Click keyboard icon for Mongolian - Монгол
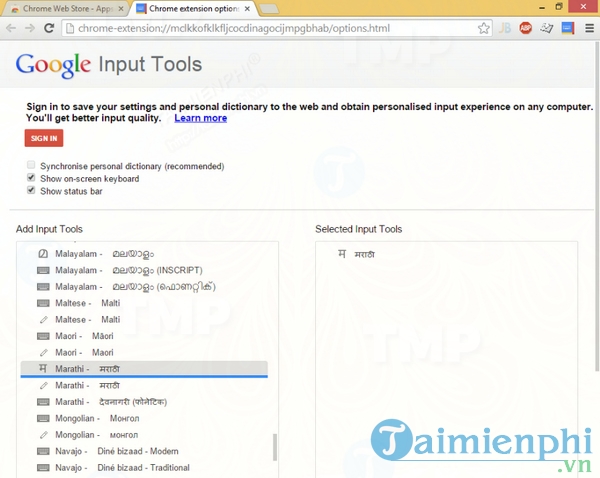 tap(43, 418)
